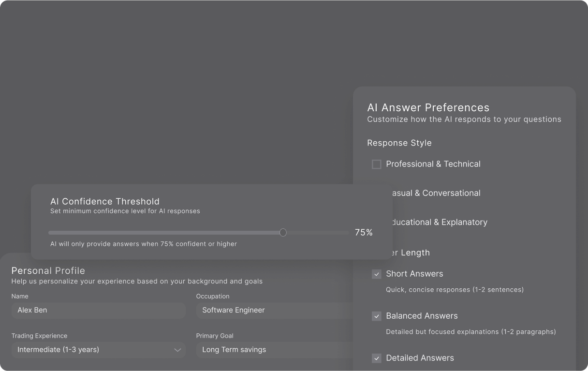Click the 'AI will only provide answers' note

tap(144, 244)
